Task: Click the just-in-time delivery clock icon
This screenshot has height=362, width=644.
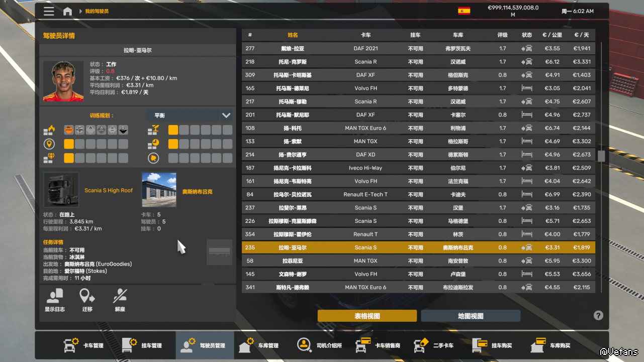Action: tap(153, 145)
